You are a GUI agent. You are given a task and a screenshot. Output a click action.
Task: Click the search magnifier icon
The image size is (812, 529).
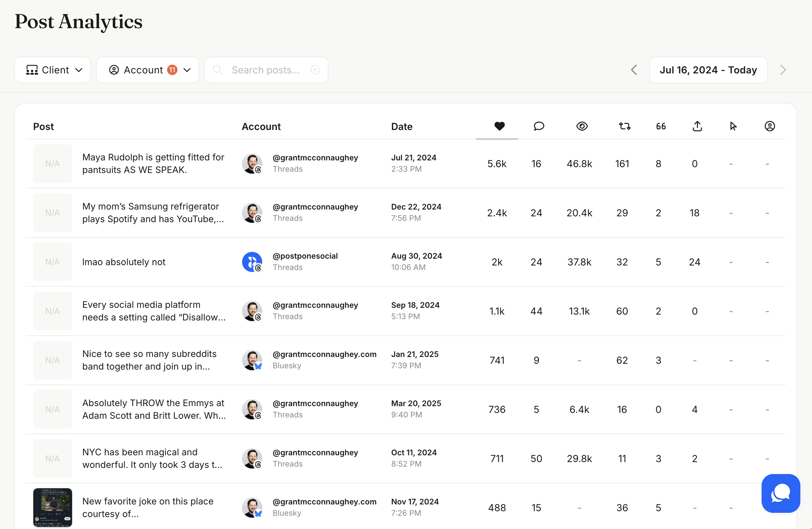(x=217, y=70)
